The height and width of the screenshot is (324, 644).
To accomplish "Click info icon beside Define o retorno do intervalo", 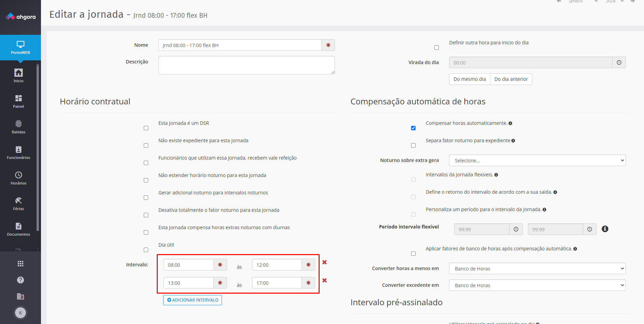I will (x=555, y=192).
